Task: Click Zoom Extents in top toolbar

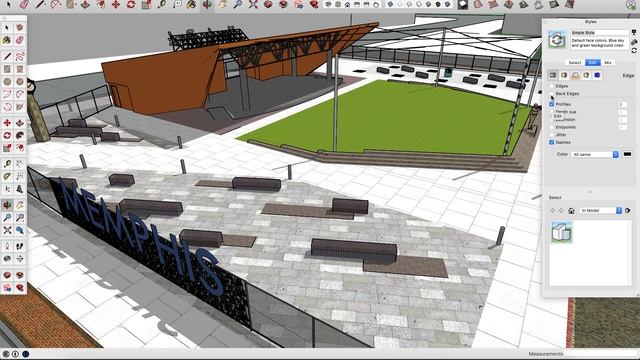Action: point(253,4)
